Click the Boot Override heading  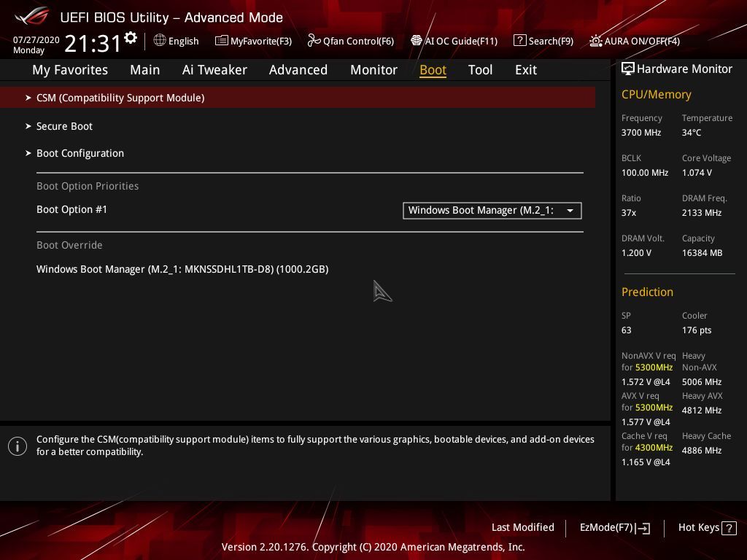click(69, 245)
